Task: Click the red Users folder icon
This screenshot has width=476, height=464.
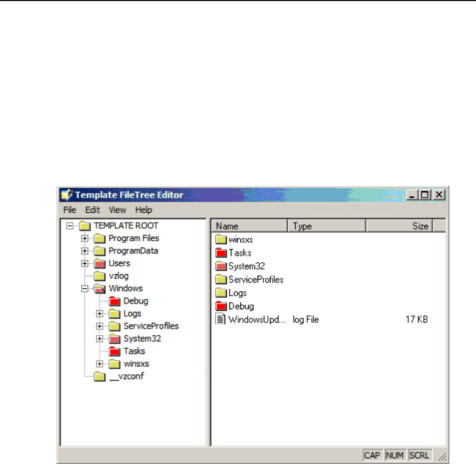Action: pyautogui.click(x=100, y=263)
